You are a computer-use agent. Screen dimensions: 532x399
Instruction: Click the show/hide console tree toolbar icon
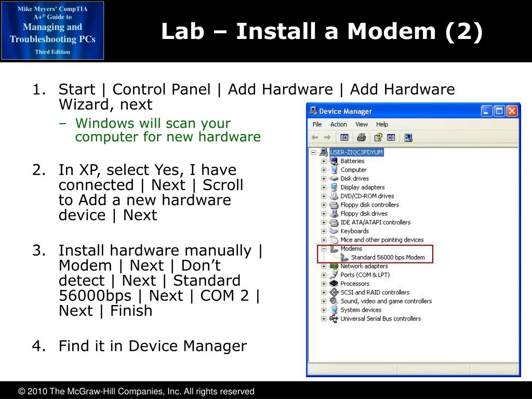point(344,137)
